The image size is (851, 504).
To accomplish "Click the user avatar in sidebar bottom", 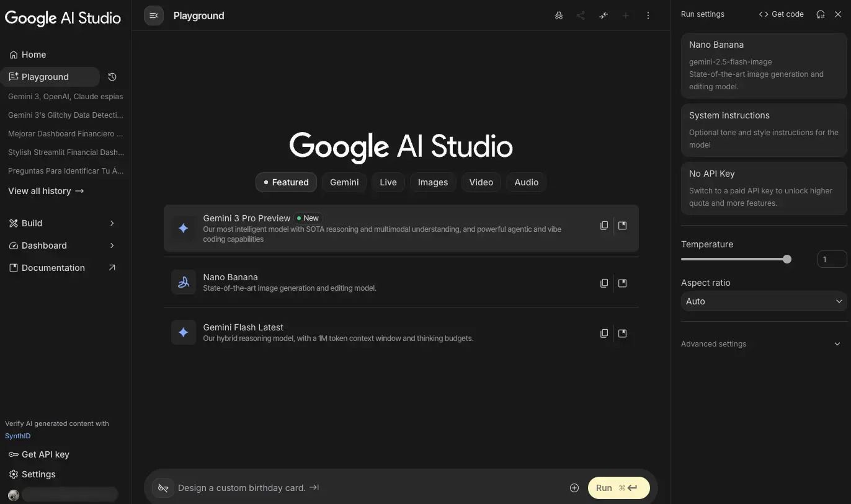I will [13, 495].
